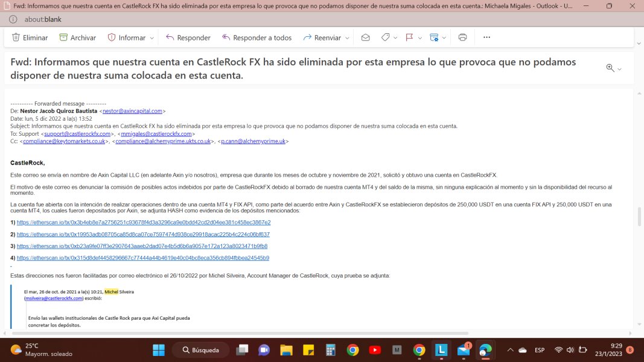Click the mark as read envelope icon
Screen dimensions: 644x362
pyautogui.click(x=366, y=37)
